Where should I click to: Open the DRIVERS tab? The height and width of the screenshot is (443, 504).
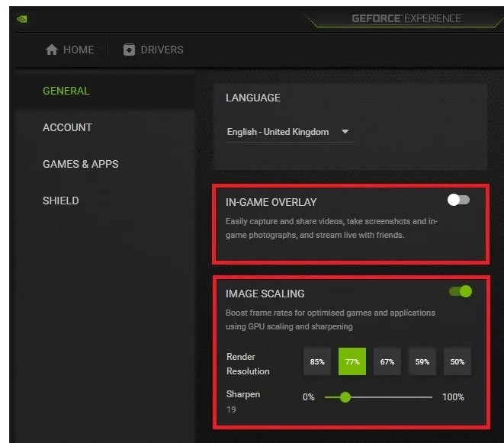(x=153, y=50)
